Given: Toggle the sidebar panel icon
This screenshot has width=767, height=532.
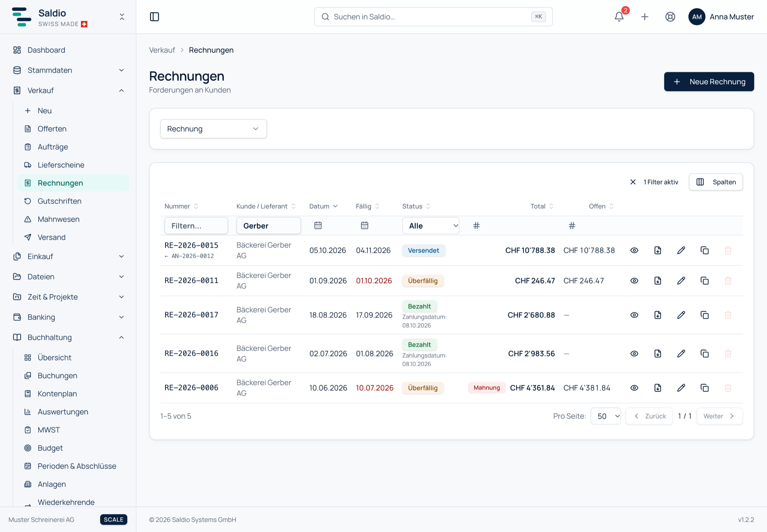Looking at the screenshot, I should coord(154,17).
